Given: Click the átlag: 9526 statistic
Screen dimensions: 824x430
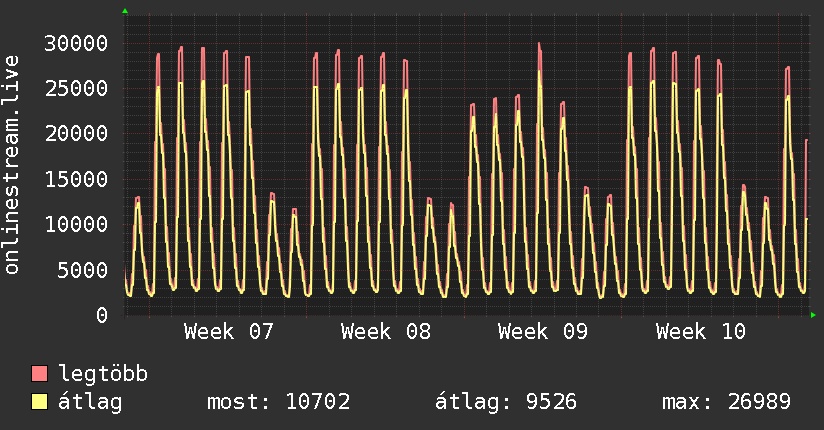Looking at the screenshot, I should click(x=506, y=402).
